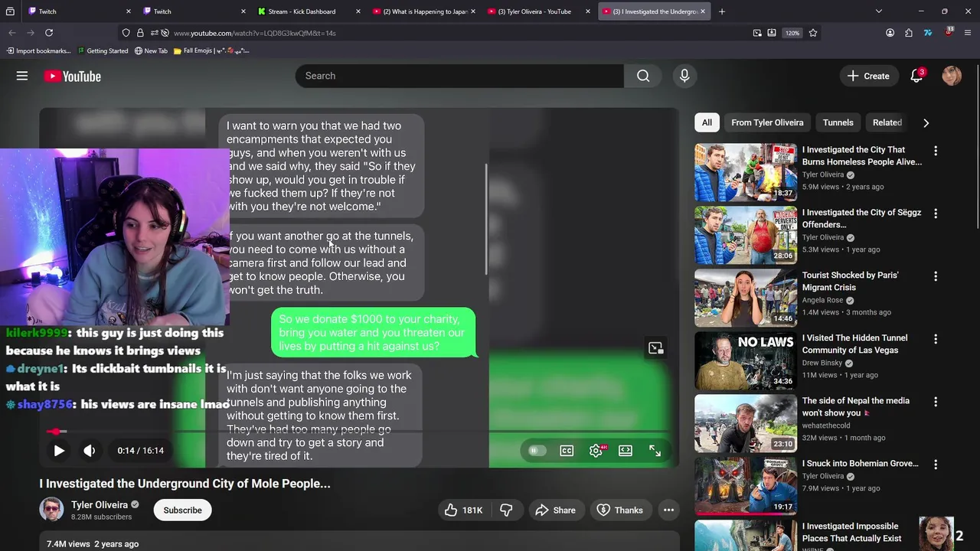Toggle the autoplay switch

(x=537, y=451)
